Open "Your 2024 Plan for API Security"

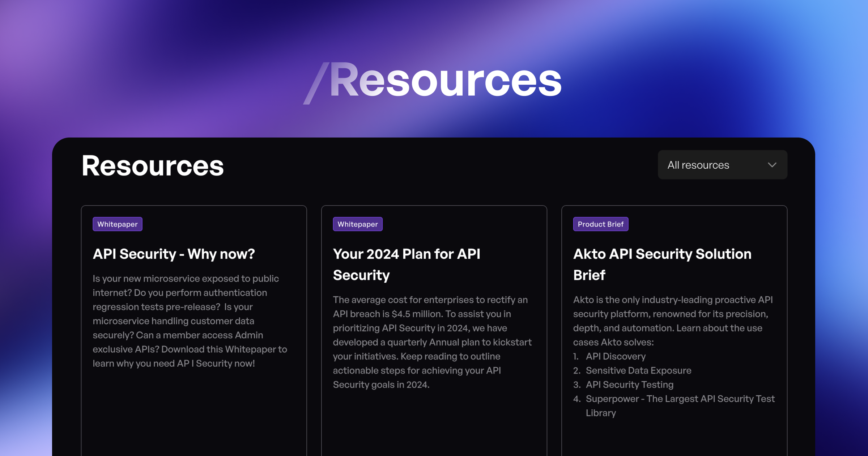coord(407,264)
